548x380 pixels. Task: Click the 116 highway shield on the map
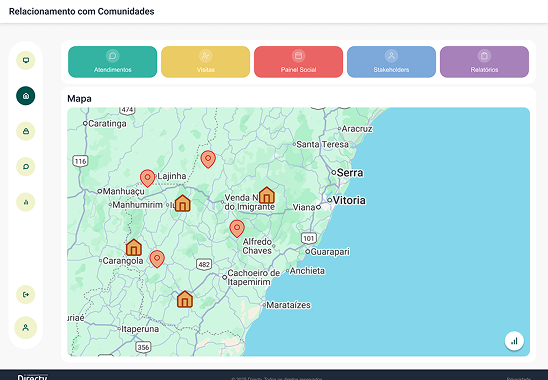point(80,161)
